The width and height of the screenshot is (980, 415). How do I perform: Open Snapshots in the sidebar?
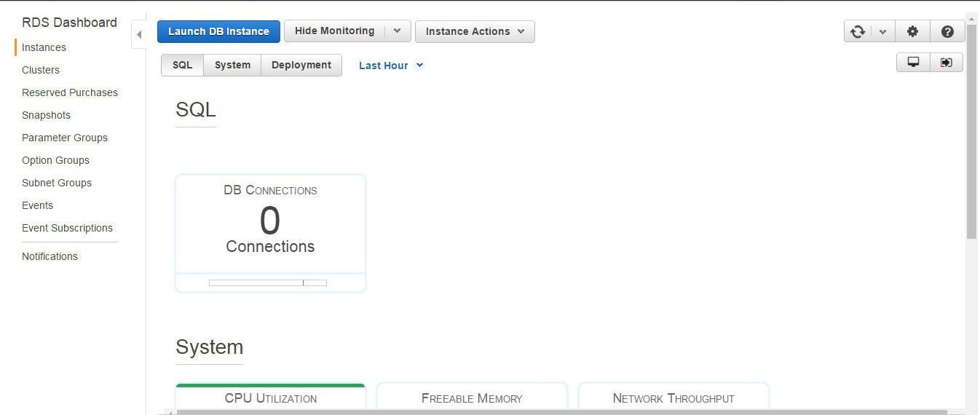pos(46,115)
